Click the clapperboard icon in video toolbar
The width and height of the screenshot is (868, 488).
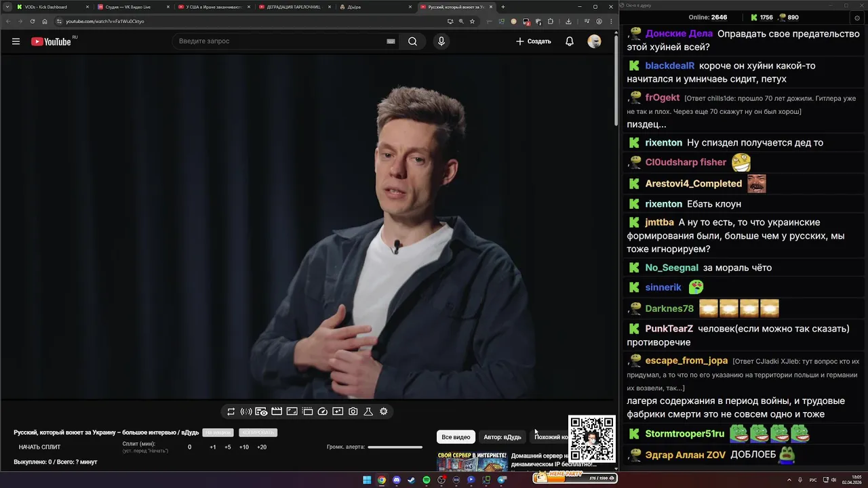tap(277, 411)
